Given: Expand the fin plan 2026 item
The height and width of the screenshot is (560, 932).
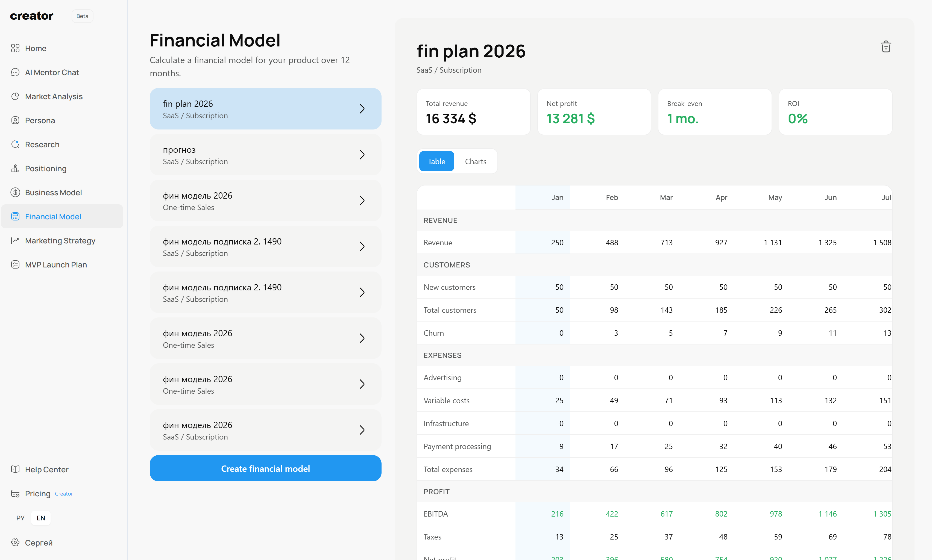Looking at the screenshot, I should coord(362,109).
